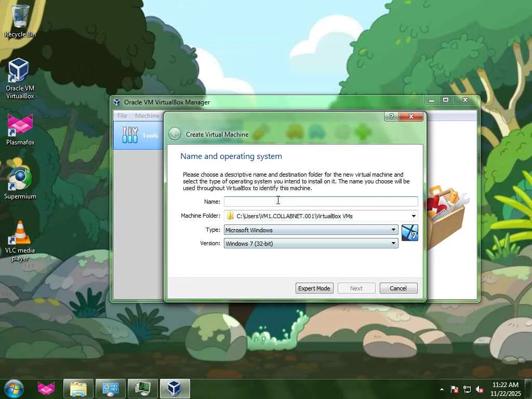
Task: Click the Tools icon in VirtualBox Manager
Action: point(130,135)
